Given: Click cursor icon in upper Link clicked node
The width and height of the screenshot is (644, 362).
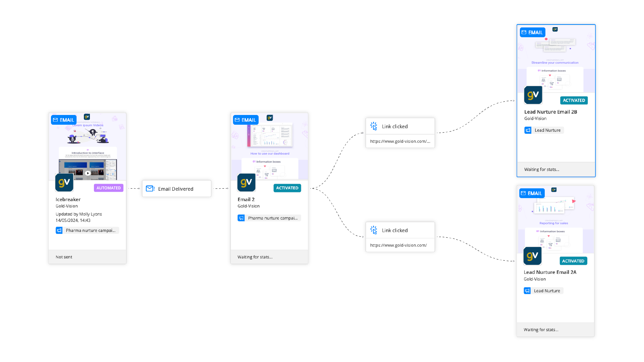Looking at the screenshot, I should pyautogui.click(x=374, y=126).
